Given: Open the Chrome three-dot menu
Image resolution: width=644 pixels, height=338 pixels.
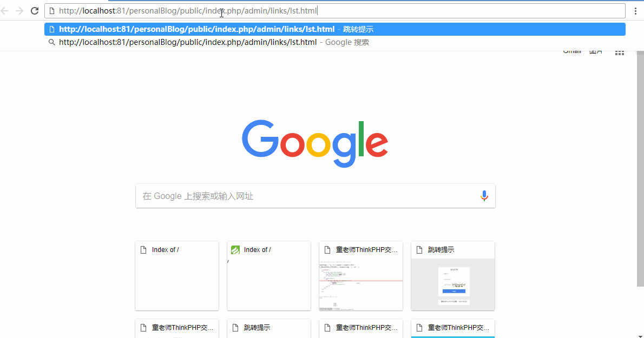Looking at the screenshot, I should 635,11.
